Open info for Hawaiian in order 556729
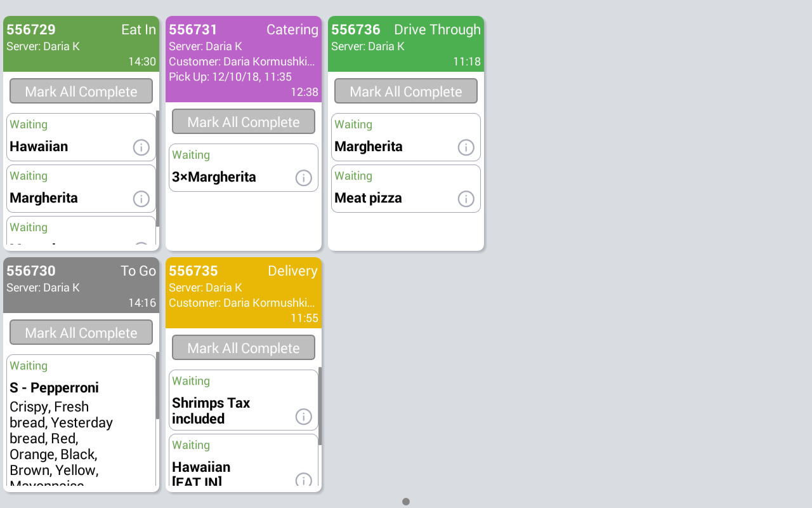The width and height of the screenshot is (812, 508). pyautogui.click(x=141, y=147)
